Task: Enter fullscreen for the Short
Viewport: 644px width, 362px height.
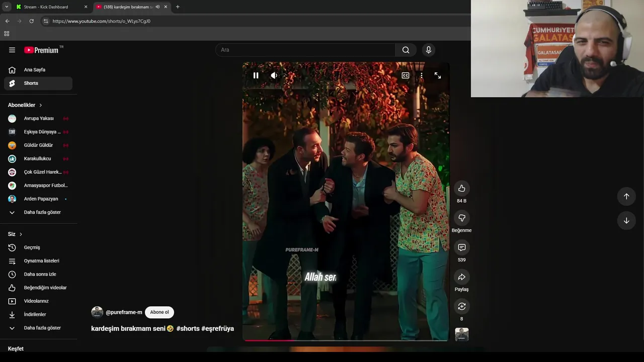Action: pyautogui.click(x=438, y=75)
